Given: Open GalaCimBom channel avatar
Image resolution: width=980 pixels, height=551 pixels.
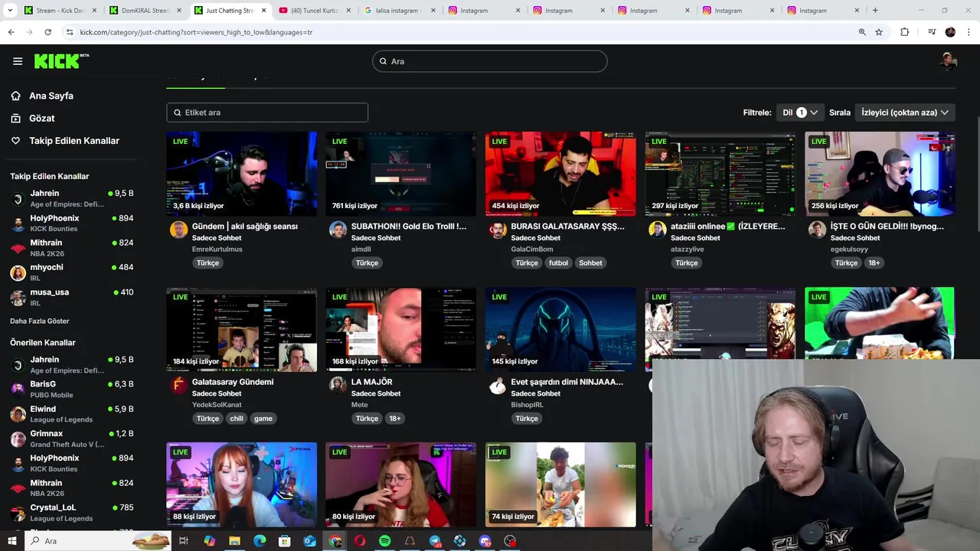Looking at the screenshot, I should (498, 230).
